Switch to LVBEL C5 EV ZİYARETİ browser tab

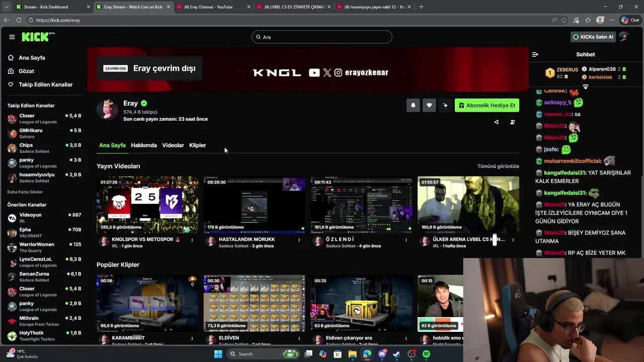[x=293, y=7]
